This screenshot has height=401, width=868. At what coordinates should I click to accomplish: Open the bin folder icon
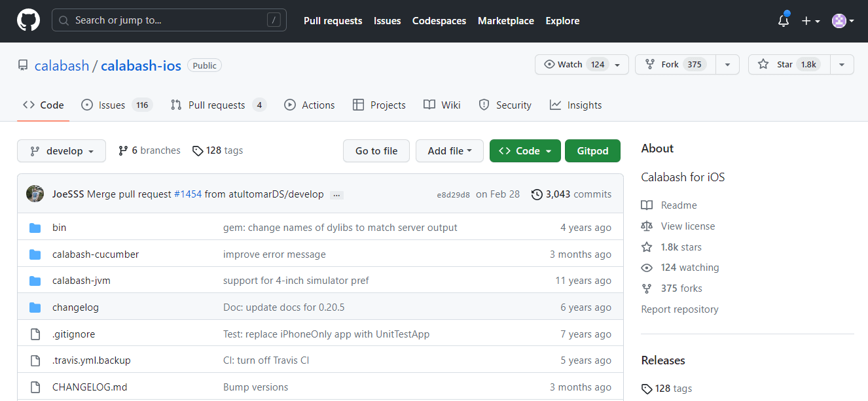(35, 228)
